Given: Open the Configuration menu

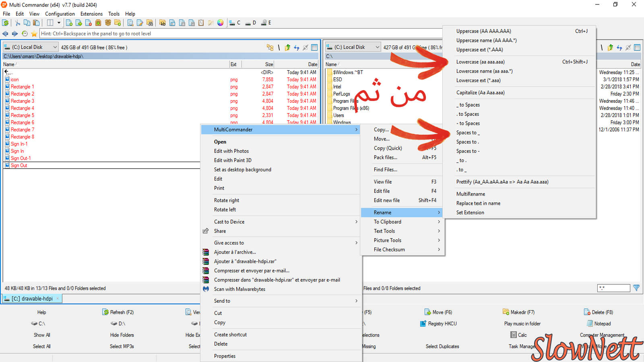Looking at the screenshot, I should (60, 14).
